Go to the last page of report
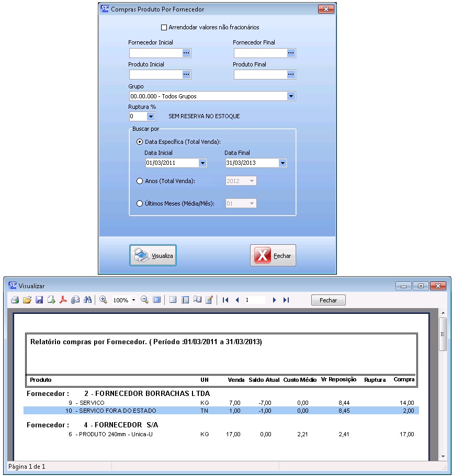 (286, 300)
